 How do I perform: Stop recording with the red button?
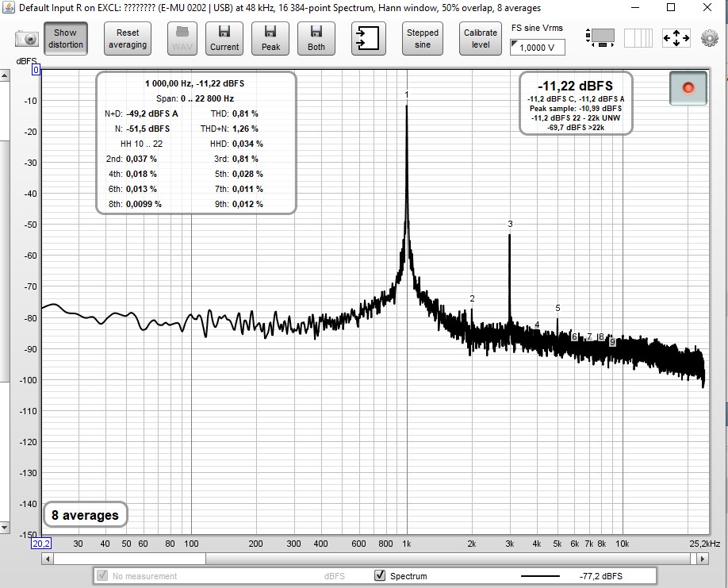[x=688, y=88]
